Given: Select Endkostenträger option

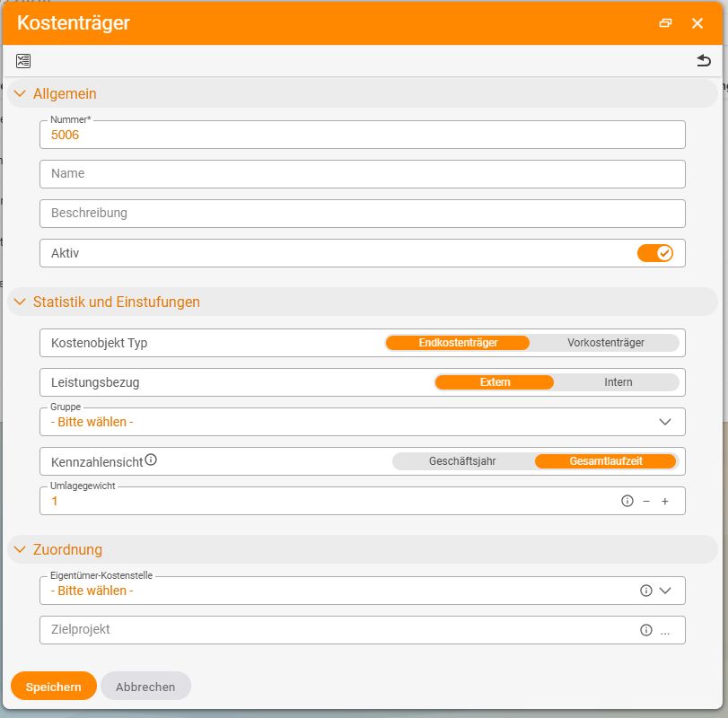Looking at the screenshot, I should tap(458, 343).
